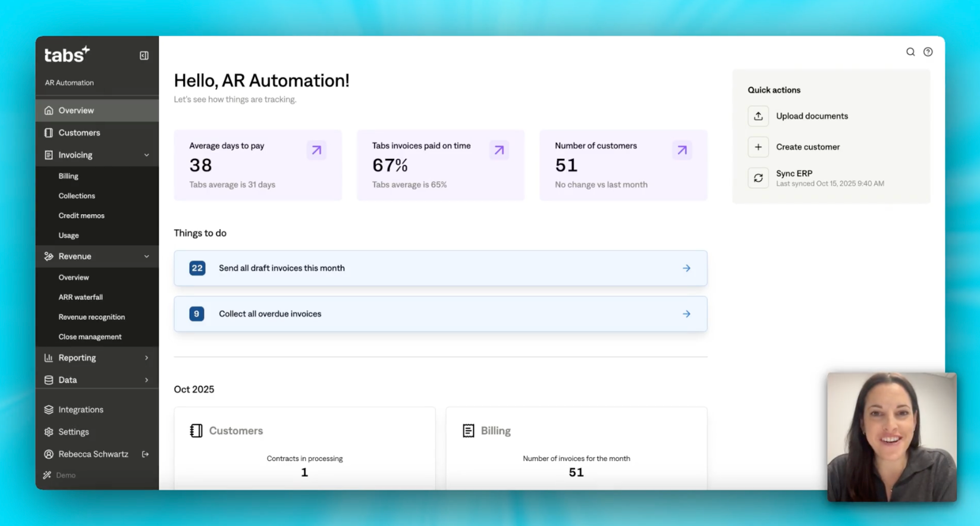Click Create customer quick action
The width and height of the screenshot is (980, 526).
pyautogui.click(x=808, y=147)
